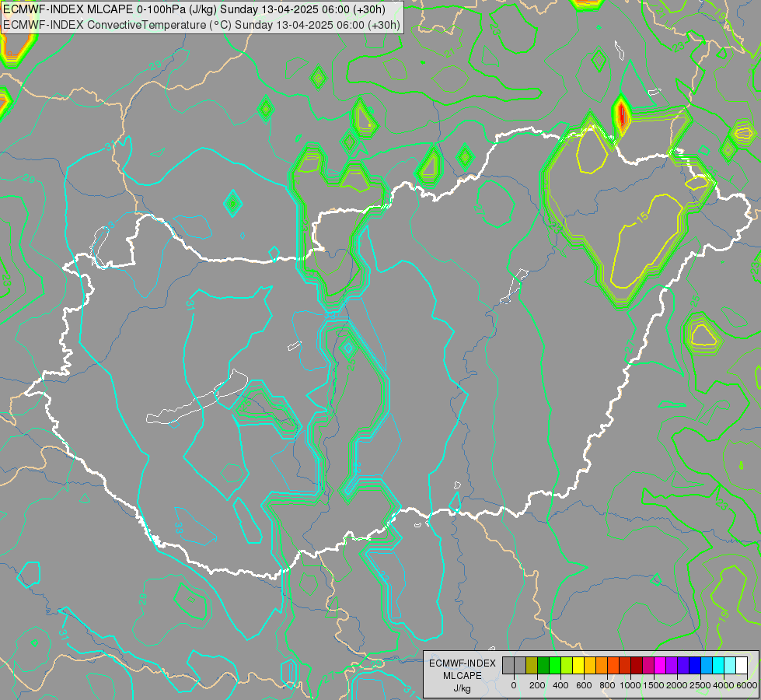The image size is (761, 700).
Task: Click MLCAPE text in the legend box
Action: 462,676
